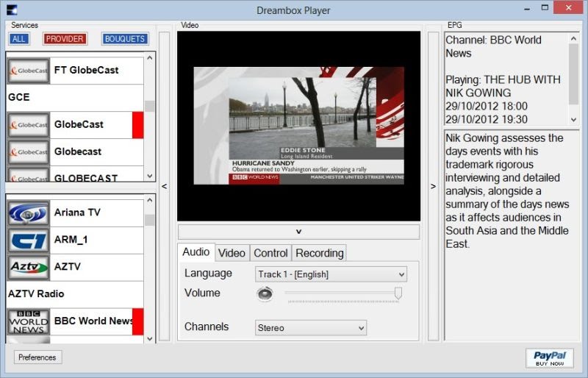Open the Recording tab
Screen dimensions: 588x378
pyautogui.click(x=320, y=253)
